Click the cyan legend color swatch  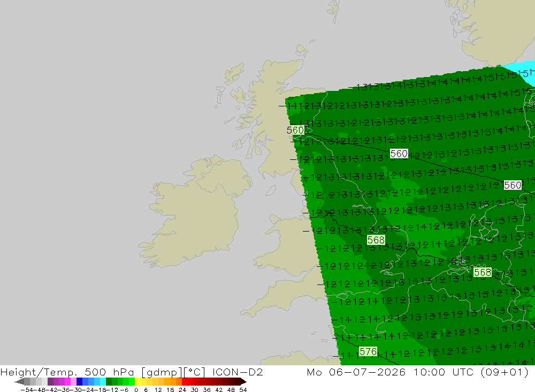click(x=103, y=381)
